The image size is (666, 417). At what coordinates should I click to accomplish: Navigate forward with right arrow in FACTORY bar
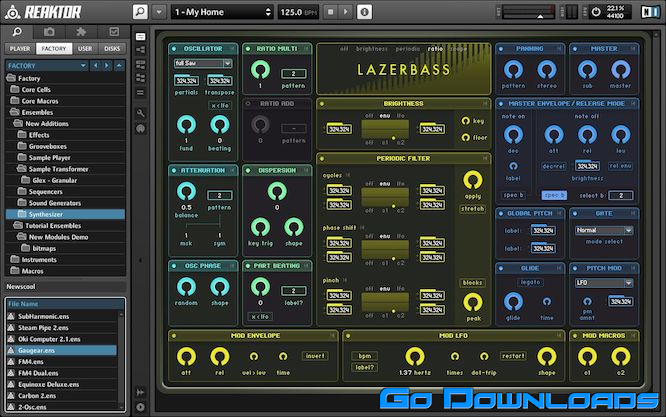coord(107,66)
